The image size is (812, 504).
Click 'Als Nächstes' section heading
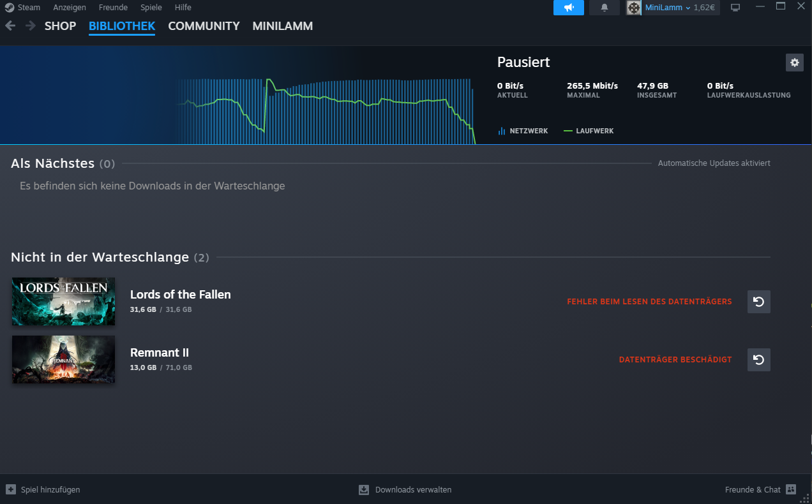click(52, 163)
